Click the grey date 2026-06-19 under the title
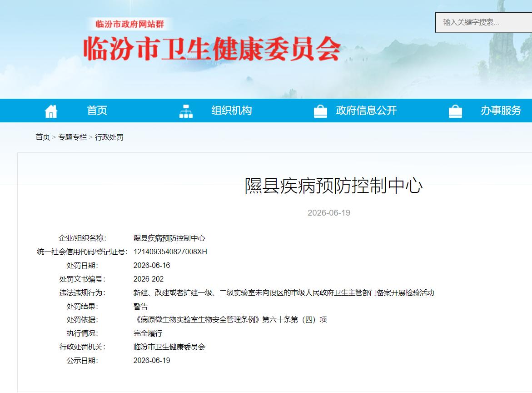This screenshot has width=532, height=393. (x=329, y=212)
